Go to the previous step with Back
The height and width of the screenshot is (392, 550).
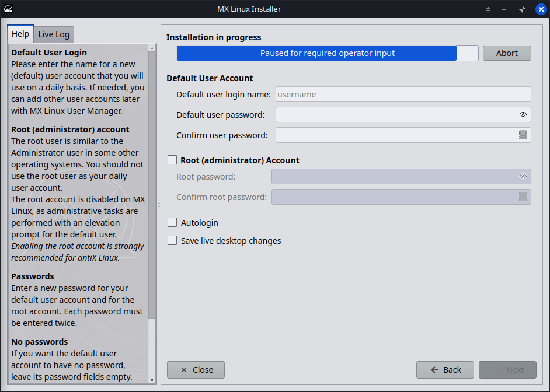tap(445, 370)
